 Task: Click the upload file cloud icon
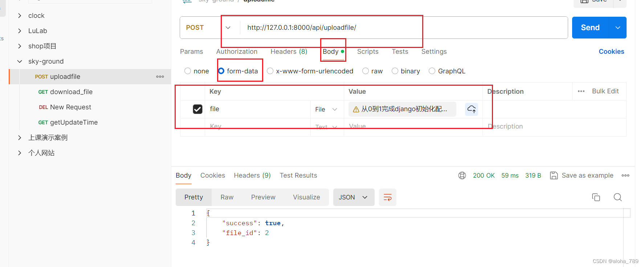471,109
